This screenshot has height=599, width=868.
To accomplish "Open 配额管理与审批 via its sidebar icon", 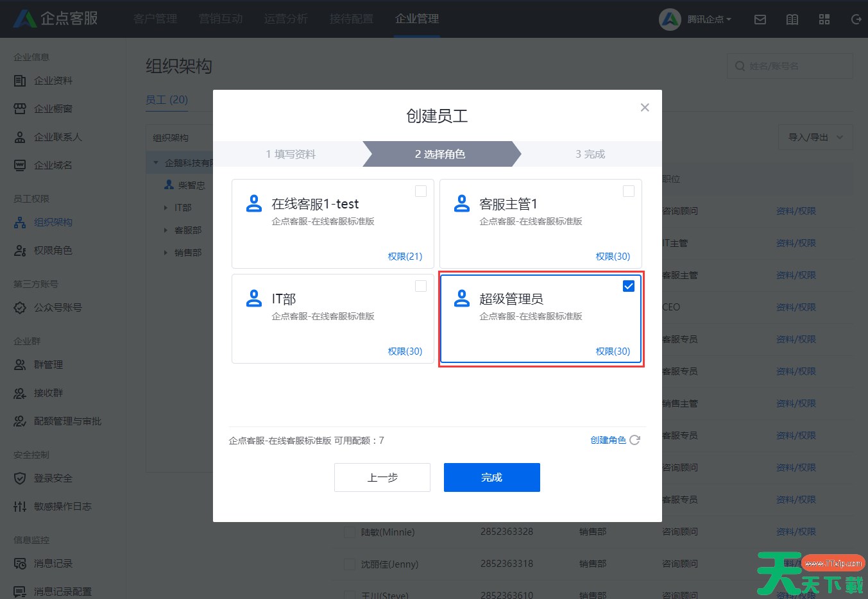I will click(20, 421).
